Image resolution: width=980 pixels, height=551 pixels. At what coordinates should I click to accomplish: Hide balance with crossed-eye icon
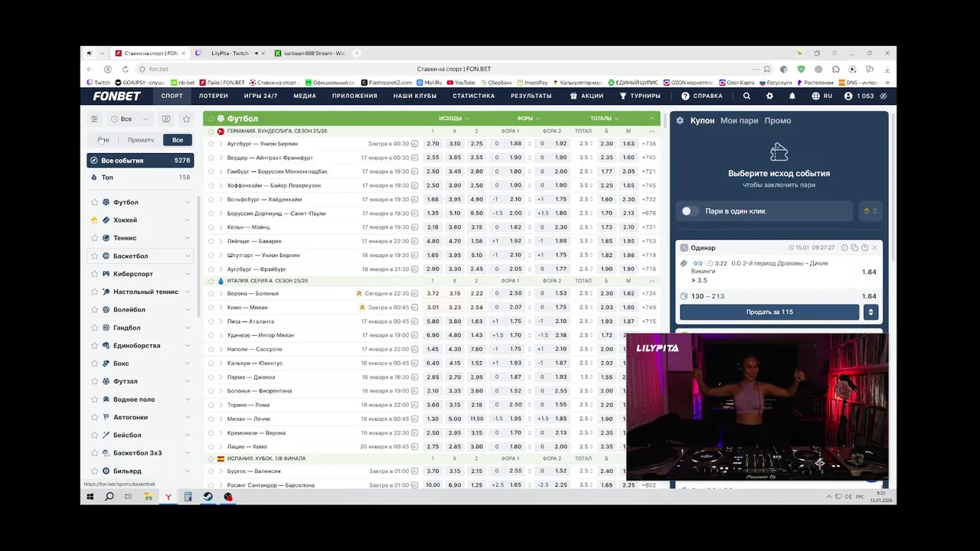[884, 96]
